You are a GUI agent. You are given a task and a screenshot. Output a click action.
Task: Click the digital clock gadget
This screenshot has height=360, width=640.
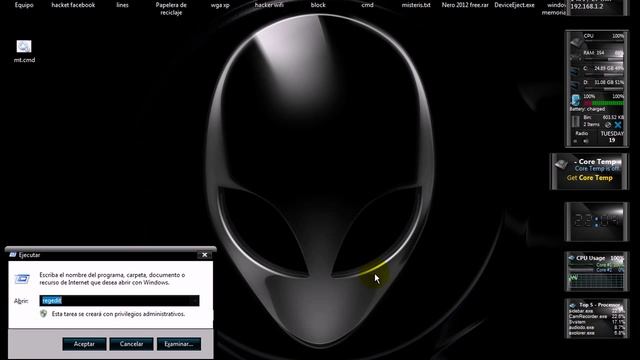click(596, 222)
